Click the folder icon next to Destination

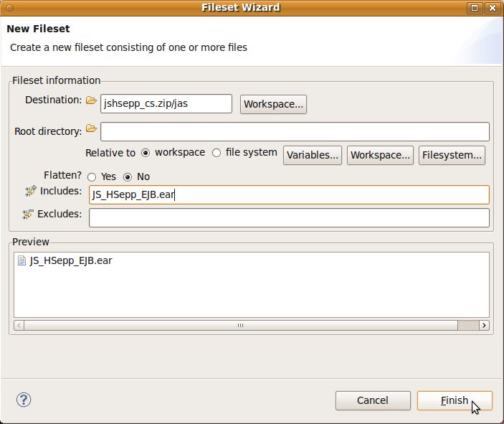point(91,100)
